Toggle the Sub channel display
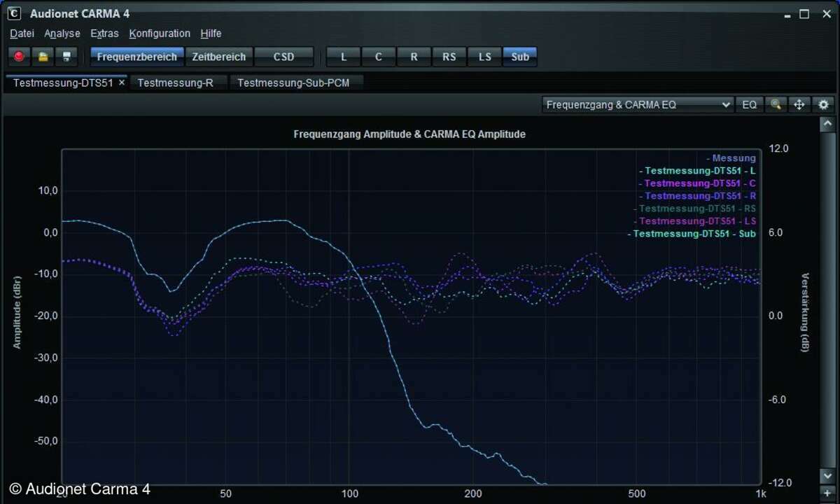840x504 pixels. point(520,57)
